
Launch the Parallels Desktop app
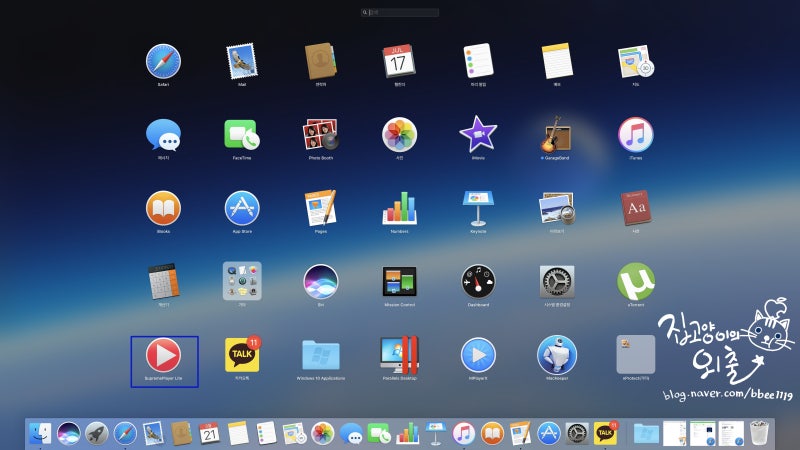coord(399,355)
